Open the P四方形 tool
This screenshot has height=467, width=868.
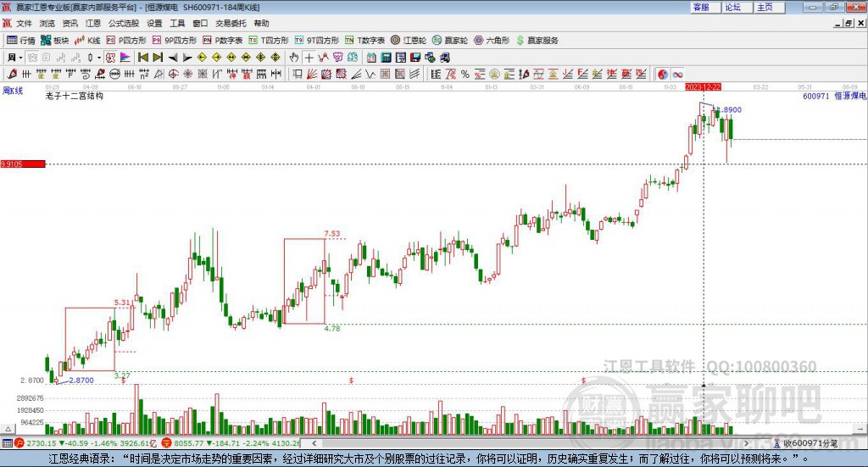point(126,41)
